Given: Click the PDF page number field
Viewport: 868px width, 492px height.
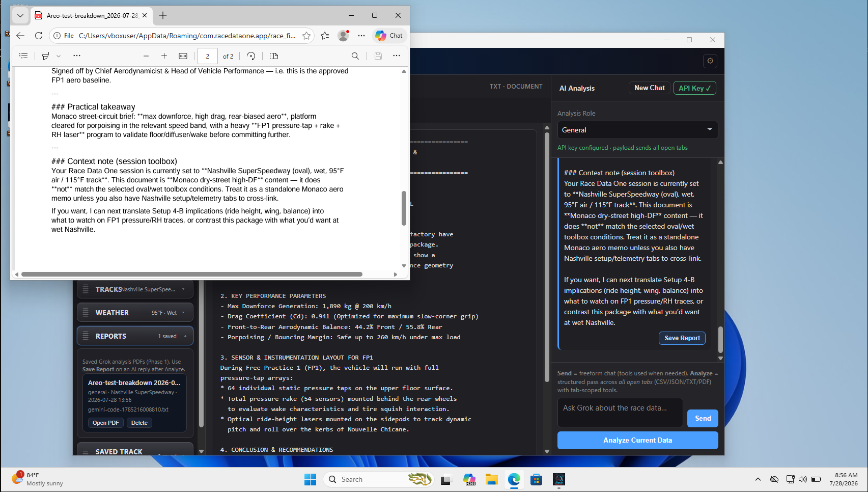Looking at the screenshot, I should [208, 56].
